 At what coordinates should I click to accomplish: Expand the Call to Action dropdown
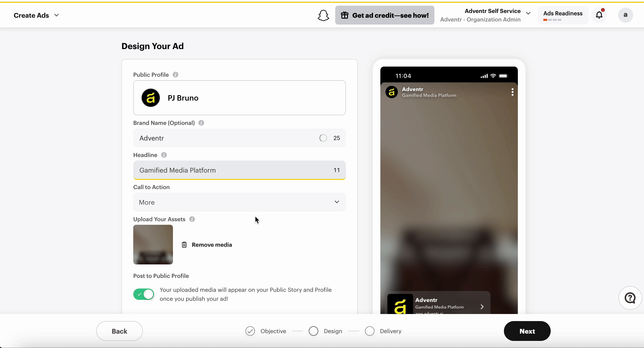[x=239, y=202]
